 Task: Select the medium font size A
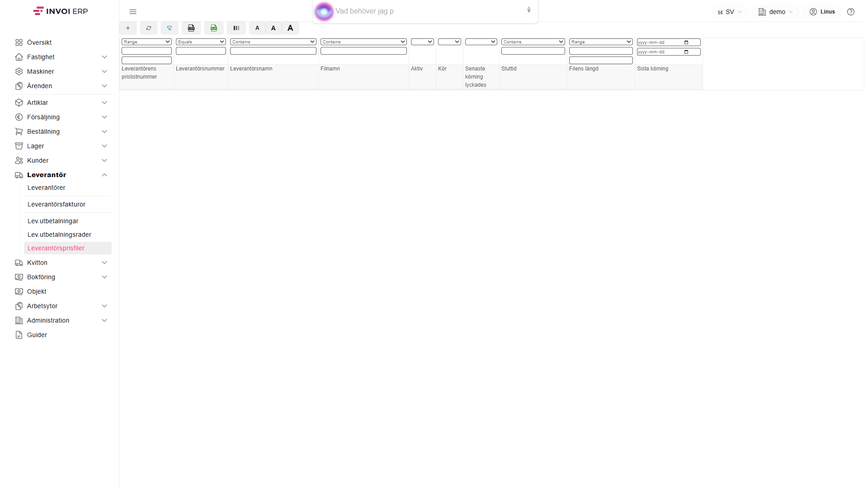[274, 28]
